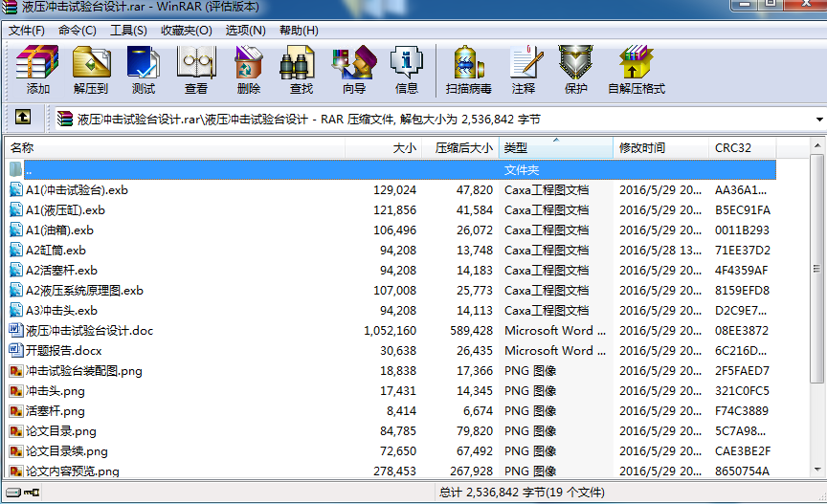Click the 保护 (Protect) shield icon
Image resolution: width=827 pixels, height=504 pixels.
tap(575, 62)
